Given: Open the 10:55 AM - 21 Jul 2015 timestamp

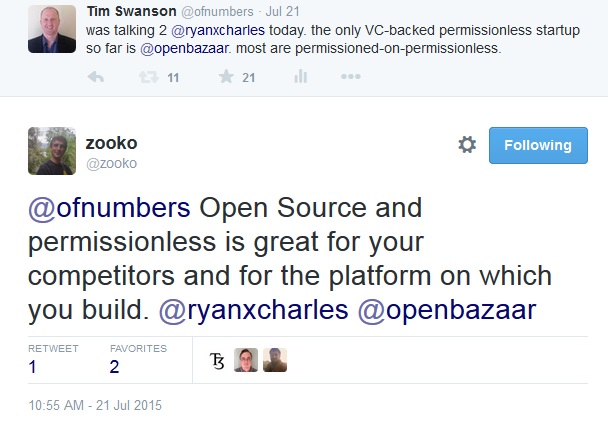Looking at the screenshot, I should (x=95, y=405).
